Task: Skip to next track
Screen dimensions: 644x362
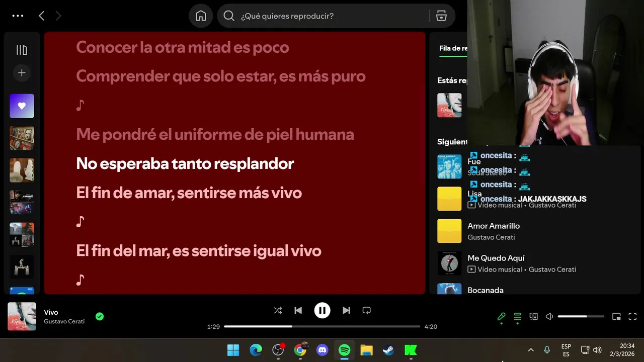Action: [x=346, y=311]
